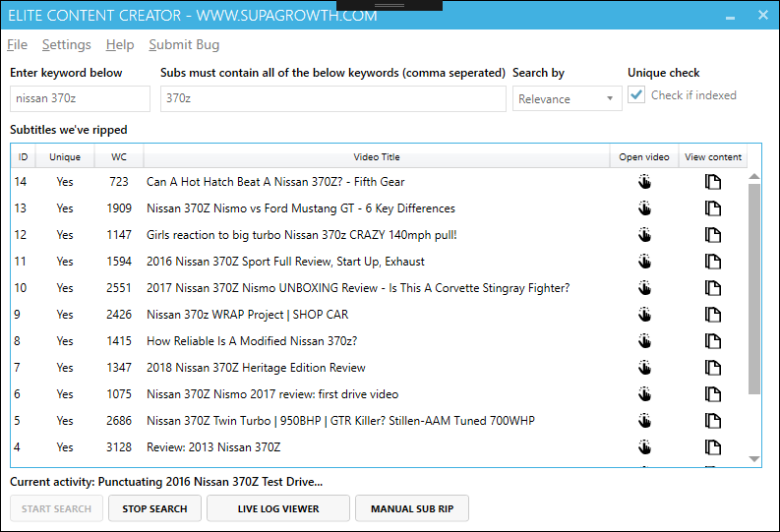The height and width of the screenshot is (532, 780).
Task: Minimize the Elite Content Creator window
Action: 730,17
